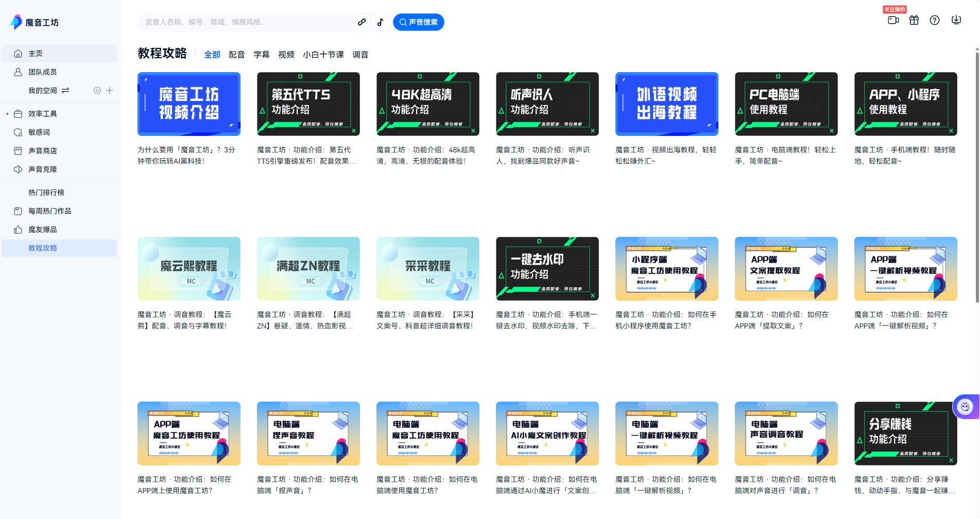Select the 配音 tab
The image size is (980, 519).
pos(237,55)
